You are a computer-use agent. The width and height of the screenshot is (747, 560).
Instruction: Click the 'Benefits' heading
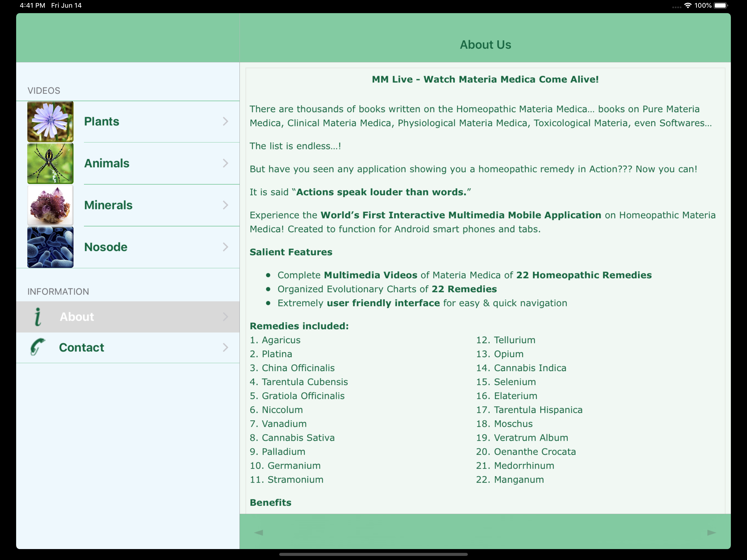(270, 503)
